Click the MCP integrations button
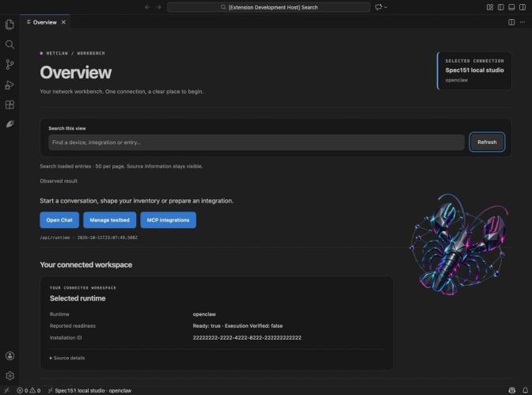 pyautogui.click(x=168, y=220)
